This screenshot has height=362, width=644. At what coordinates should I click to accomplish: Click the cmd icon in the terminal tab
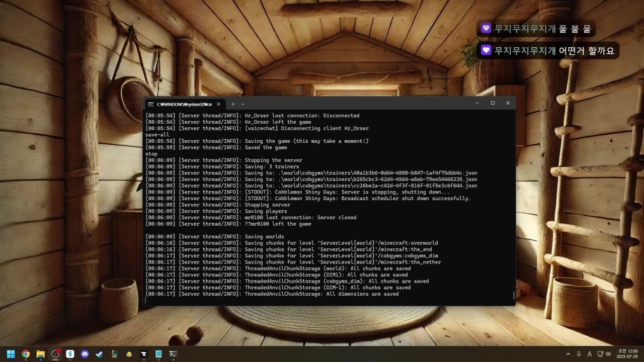coord(150,104)
